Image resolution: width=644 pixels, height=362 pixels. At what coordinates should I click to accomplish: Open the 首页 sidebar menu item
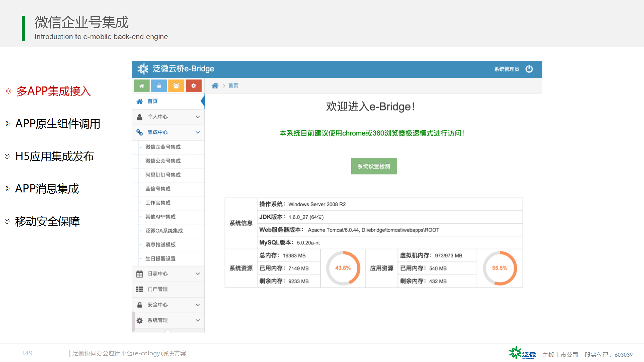coord(168,101)
